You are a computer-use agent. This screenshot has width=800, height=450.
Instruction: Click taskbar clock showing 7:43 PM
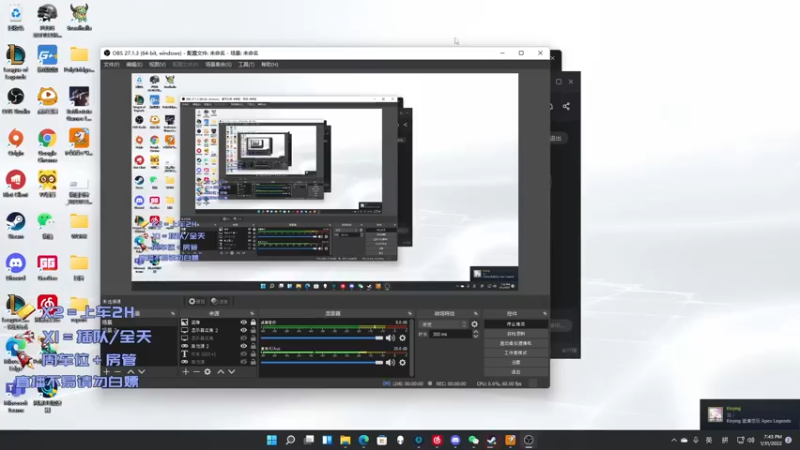pos(772,440)
